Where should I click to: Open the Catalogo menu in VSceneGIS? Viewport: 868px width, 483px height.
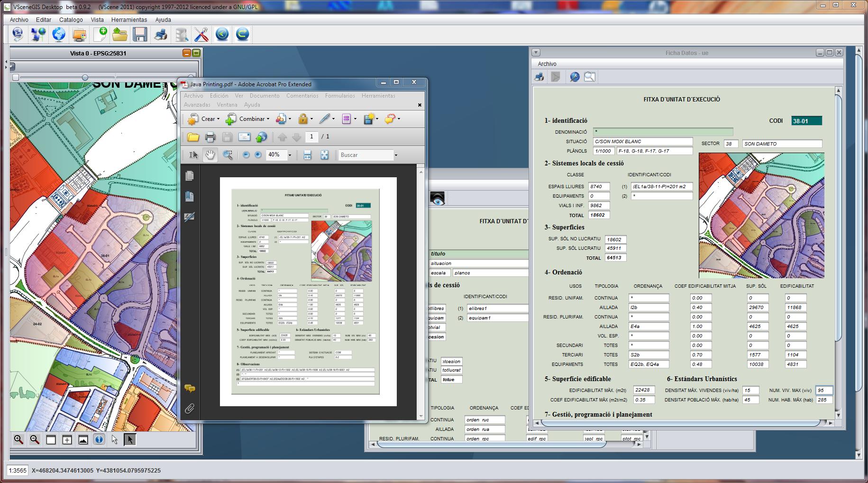coord(71,20)
